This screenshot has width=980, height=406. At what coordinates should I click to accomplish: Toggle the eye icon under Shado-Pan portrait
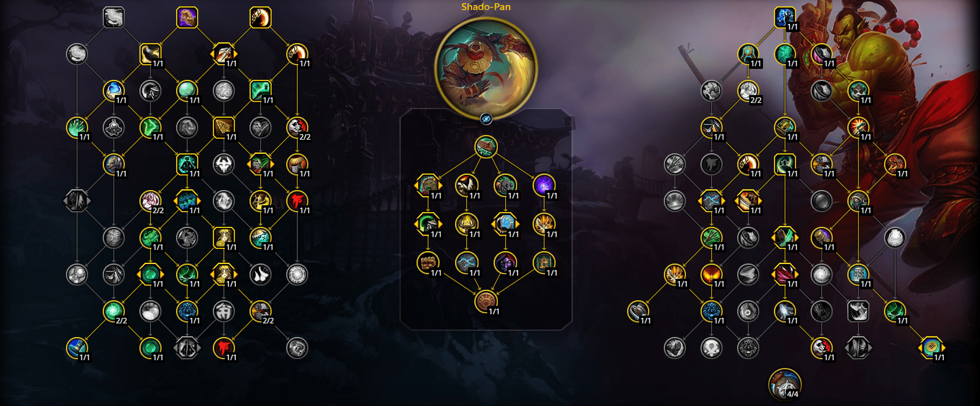486,119
